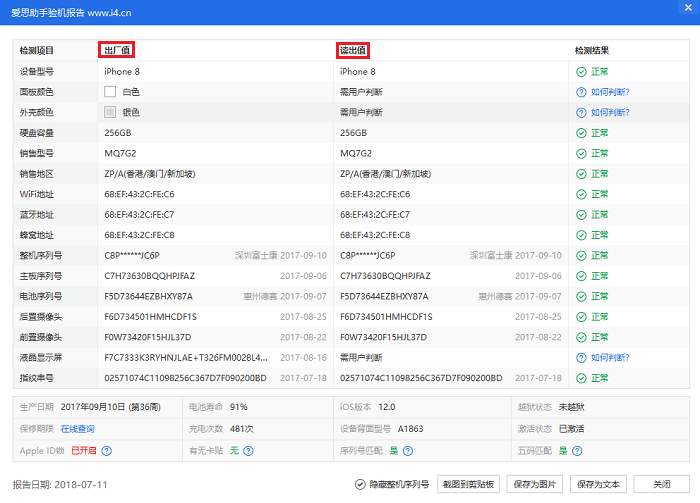
Task: Select factory value MQ7G2 sales model
Action: pyautogui.click(x=120, y=154)
